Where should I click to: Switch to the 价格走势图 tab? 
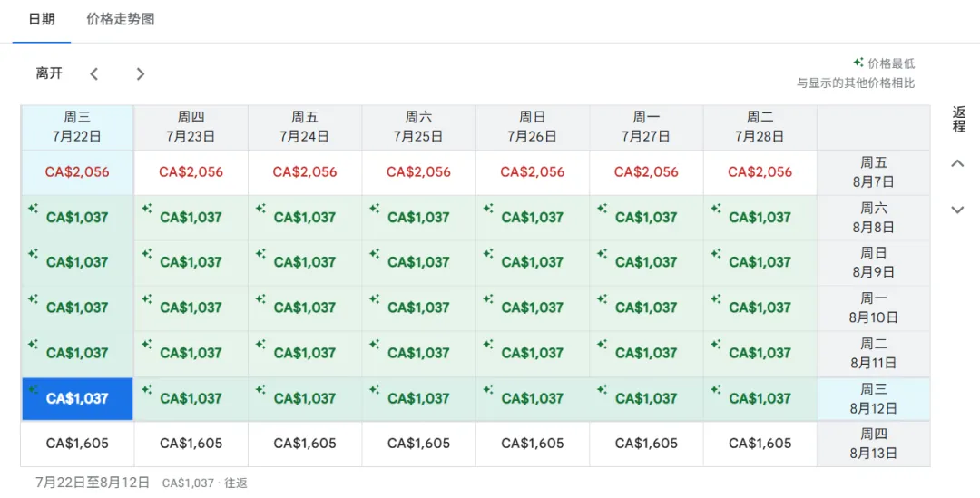[120, 19]
